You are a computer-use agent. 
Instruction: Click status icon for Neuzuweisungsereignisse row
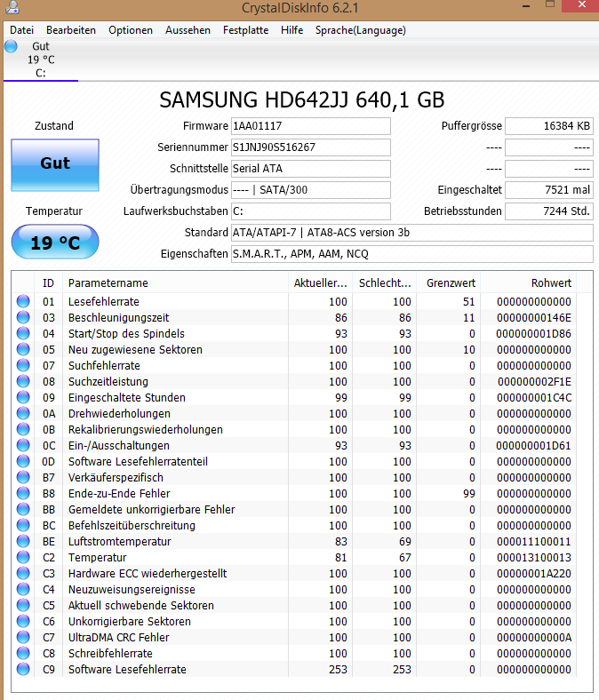tap(23, 589)
